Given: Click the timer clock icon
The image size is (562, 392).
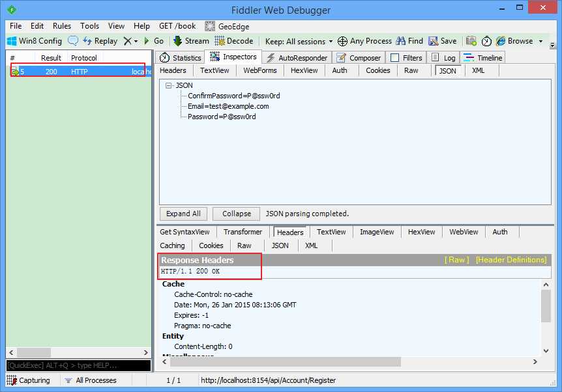Looking at the screenshot, I should [x=486, y=41].
